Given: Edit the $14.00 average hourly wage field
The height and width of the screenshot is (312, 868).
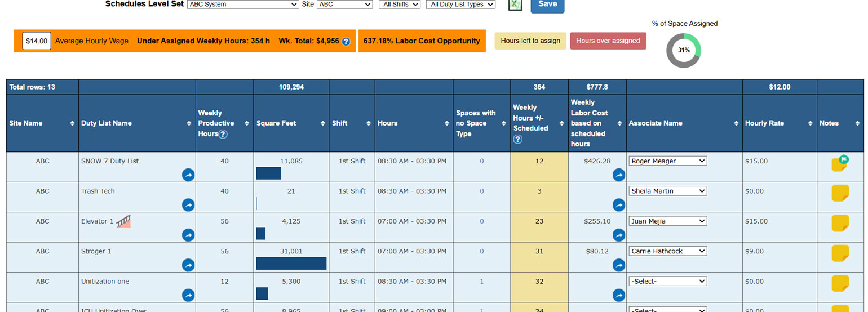Looking at the screenshot, I should (37, 41).
